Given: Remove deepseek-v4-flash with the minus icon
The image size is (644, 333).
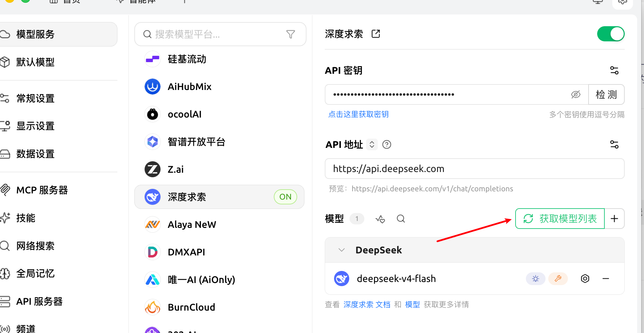Looking at the screenshot, I should (606, 279).
